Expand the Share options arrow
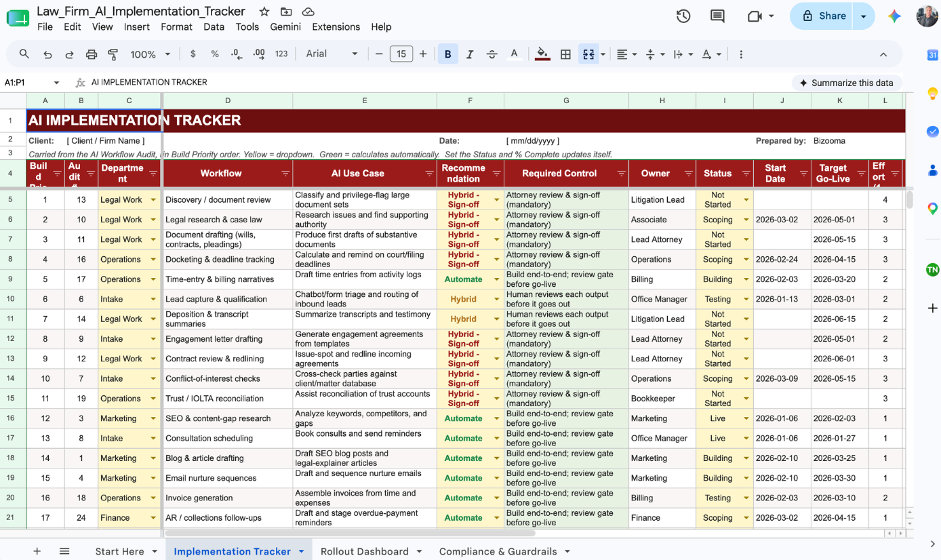941x560 pixels. tap(864, 16)
